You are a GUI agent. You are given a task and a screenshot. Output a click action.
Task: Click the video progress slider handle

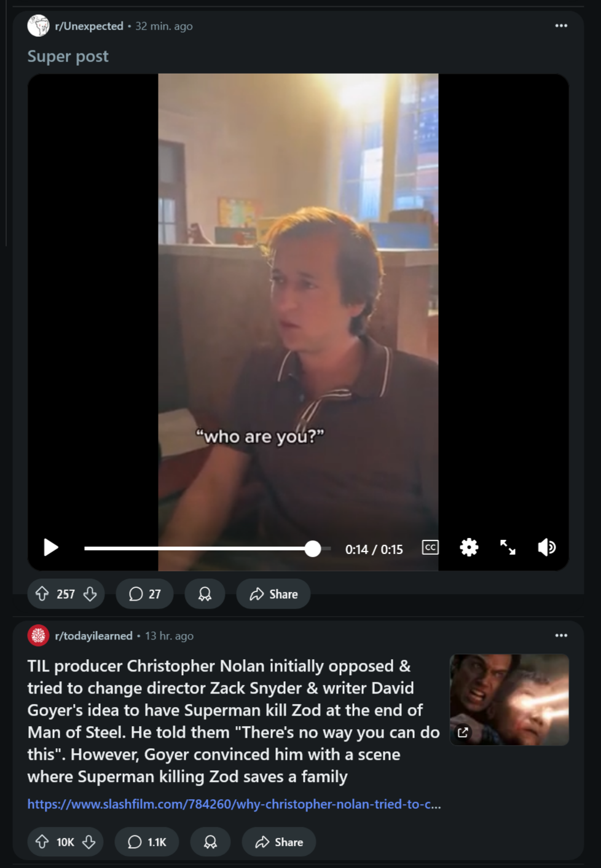tap(313, 549)
